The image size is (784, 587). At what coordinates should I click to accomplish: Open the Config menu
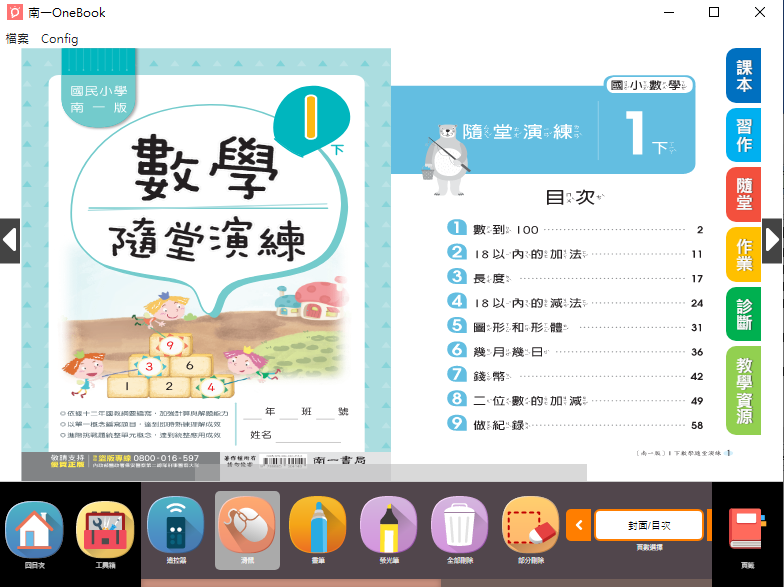(59, 39)
